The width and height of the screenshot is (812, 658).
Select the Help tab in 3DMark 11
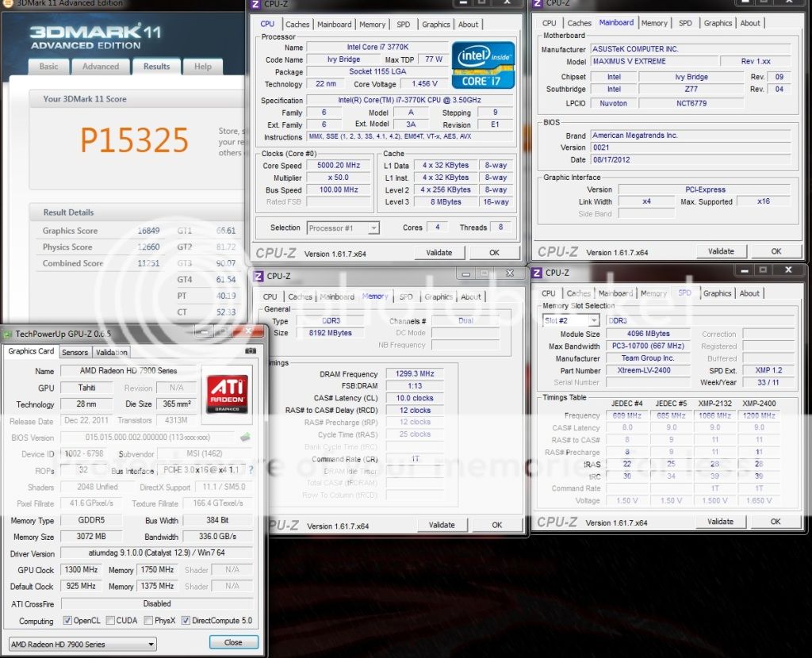203,67
